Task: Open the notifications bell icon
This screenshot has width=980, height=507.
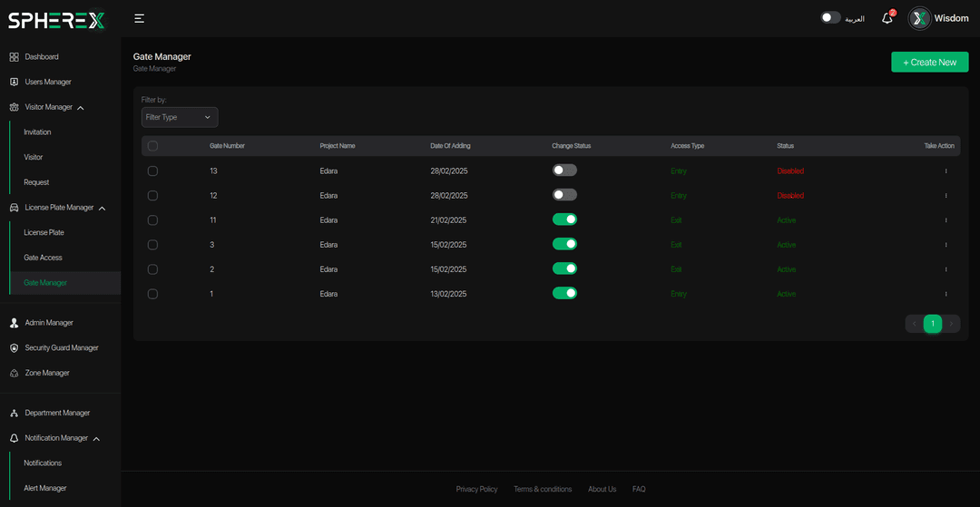Action: [887, 18]
